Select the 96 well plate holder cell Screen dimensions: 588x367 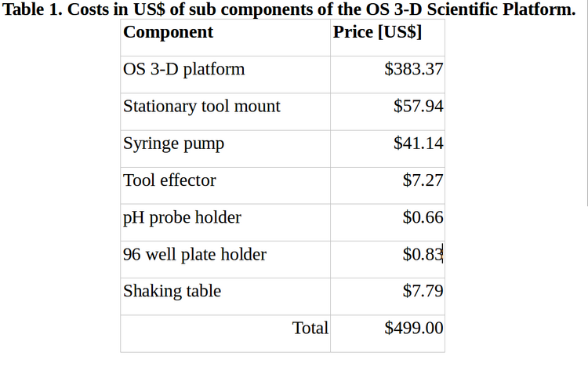225,260
